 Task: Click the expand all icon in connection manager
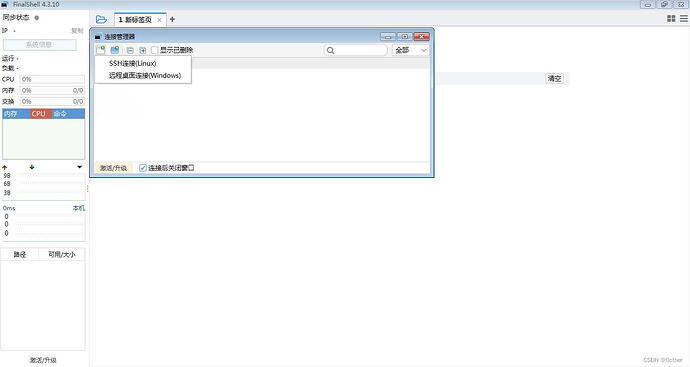143,51
